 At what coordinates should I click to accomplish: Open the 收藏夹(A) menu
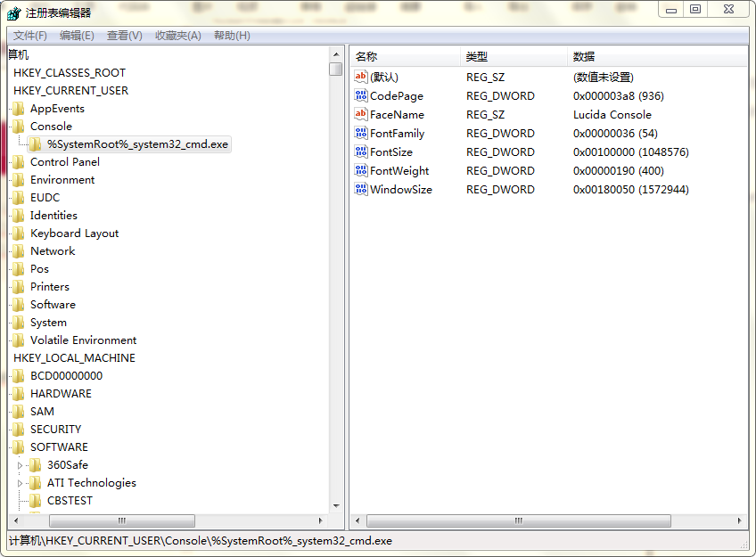[178, 35]
